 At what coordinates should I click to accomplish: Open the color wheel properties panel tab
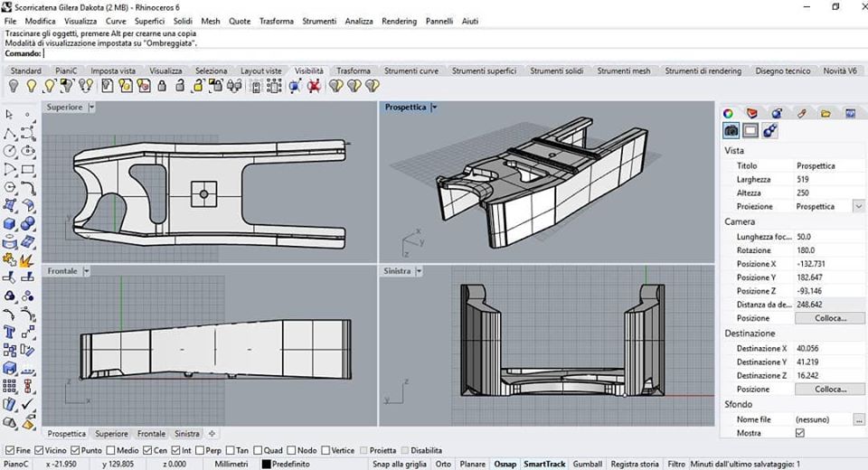(728, 113)
